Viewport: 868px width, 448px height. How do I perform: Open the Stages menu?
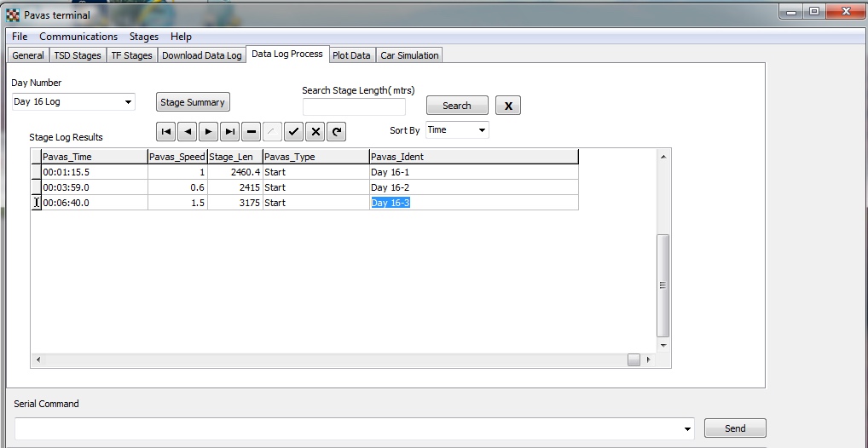point(144,37)
